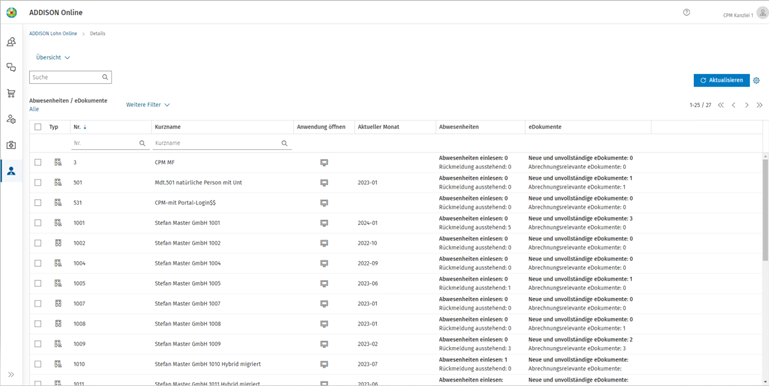769x386 pixels.
Task: Open the help question mark icon
Action: click(x=686, y=13)
